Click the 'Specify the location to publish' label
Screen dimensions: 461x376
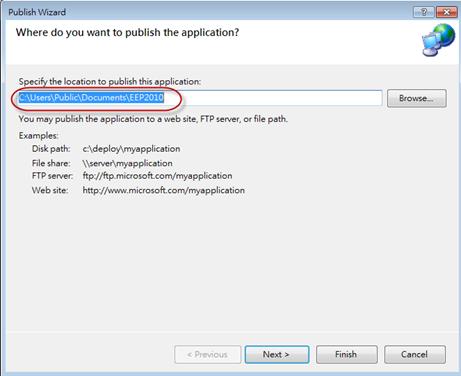110,82
